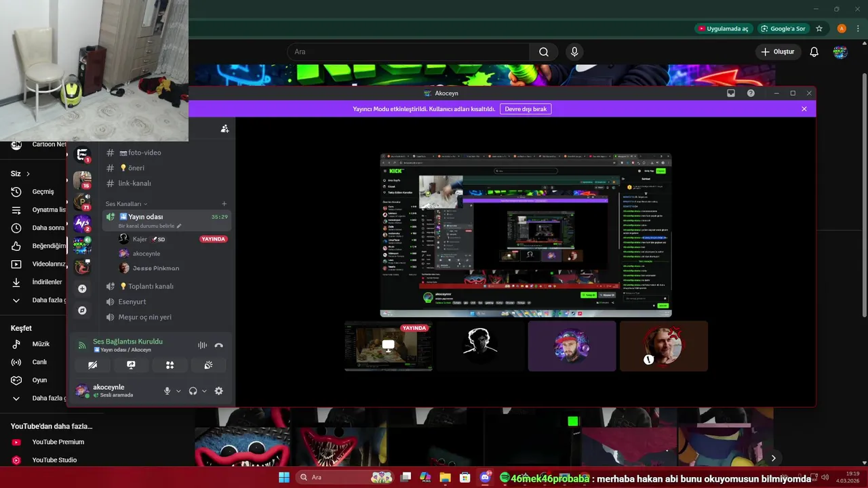Toggle Discord camera on
Screen dimensions: 868x488
click(x=93, y=365)
